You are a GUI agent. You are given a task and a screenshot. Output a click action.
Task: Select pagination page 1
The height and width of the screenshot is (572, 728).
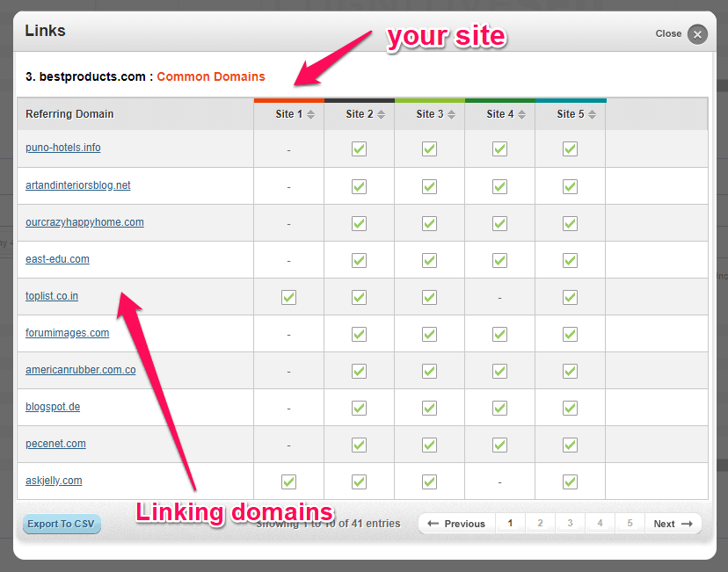[510, 524]
